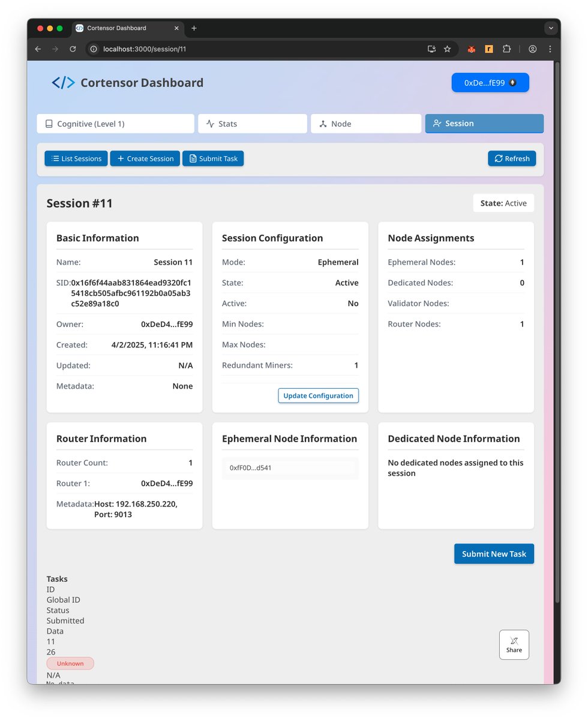The width and height of the screenshot is (588, 720).
Task: Click the SID hash value
Action: click(x=131, y=293)
